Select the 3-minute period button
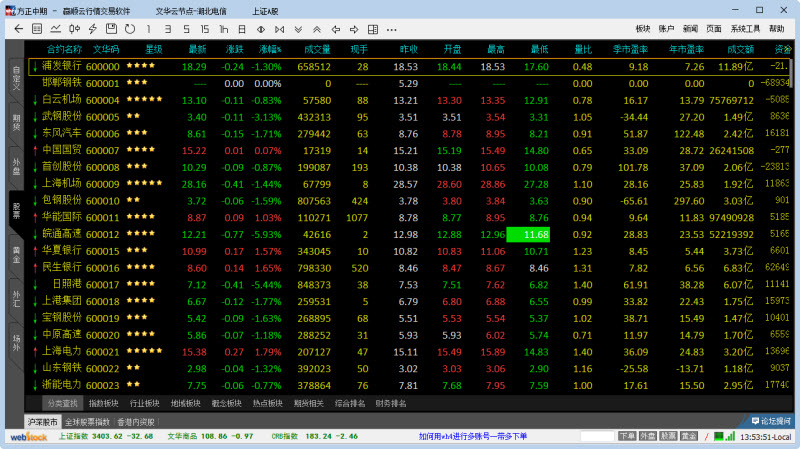This screenshot has height=449, width=800. (167, 29)
